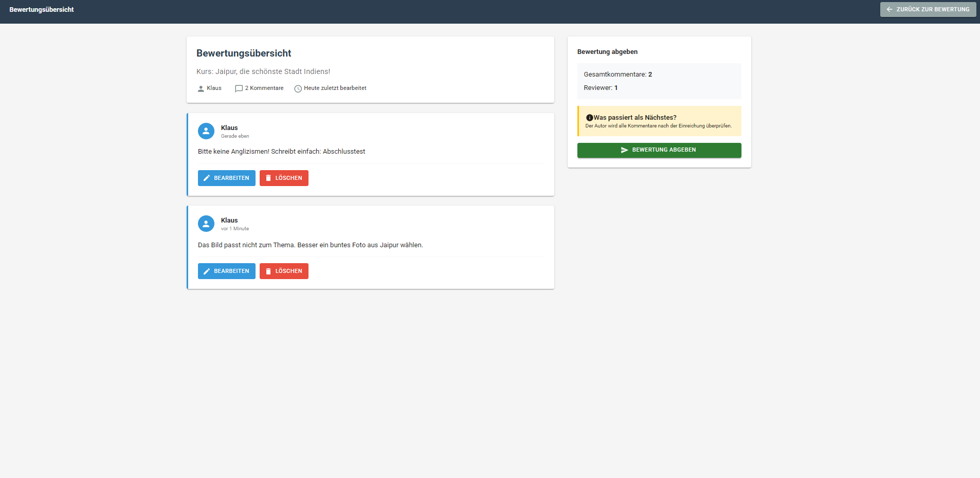Viewport: 980px width, 478px height.
Task: Select the avatar of the 'vor 1 Minute' comment
Action: coord(206,224)
